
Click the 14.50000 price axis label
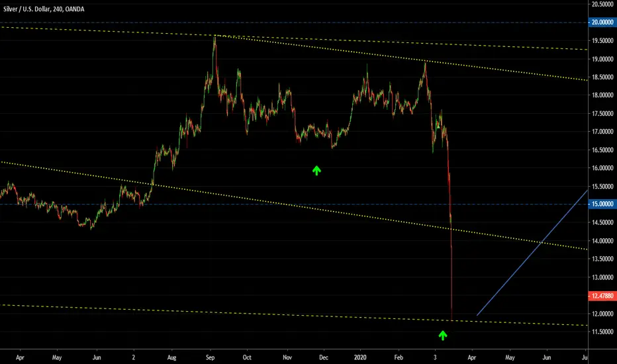602,222
